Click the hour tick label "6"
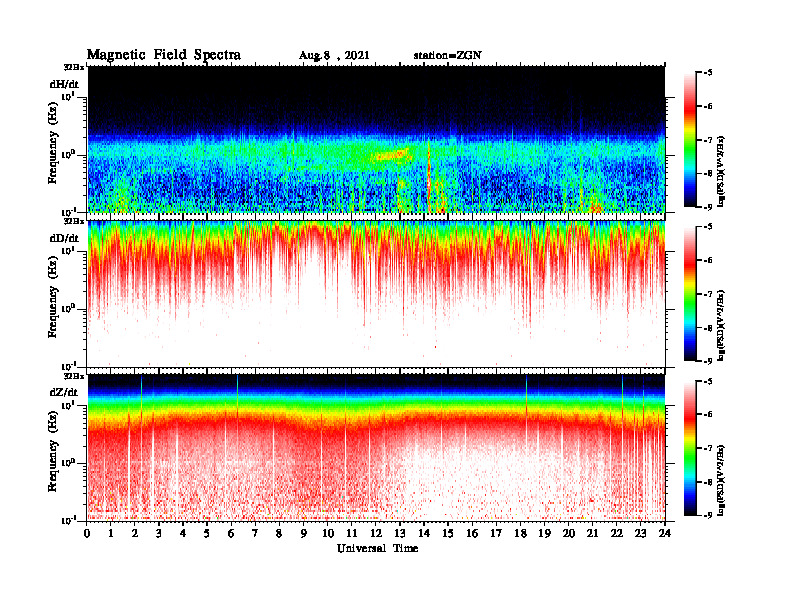This screenshot has width=792, height=612. point(231,533)
